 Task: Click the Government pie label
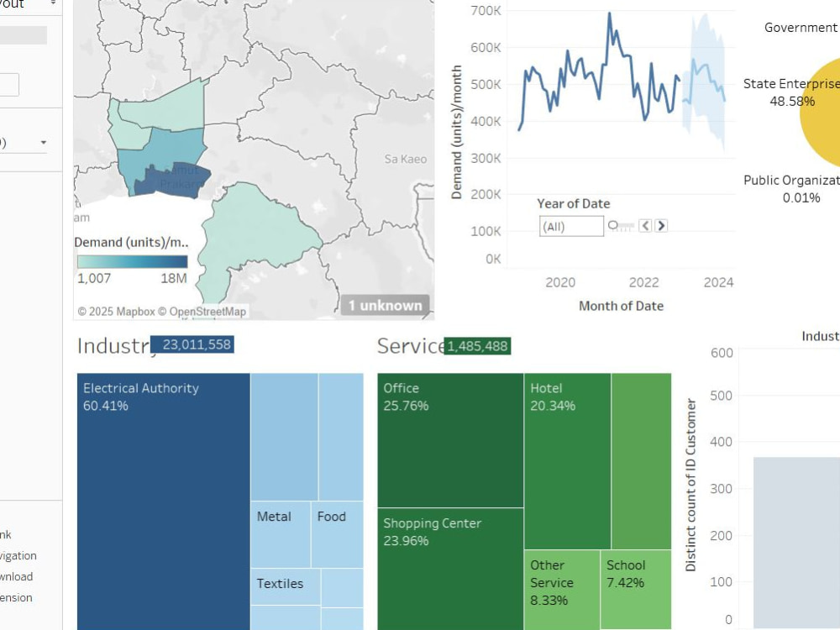pyautogui.click(x=801, y=28)
